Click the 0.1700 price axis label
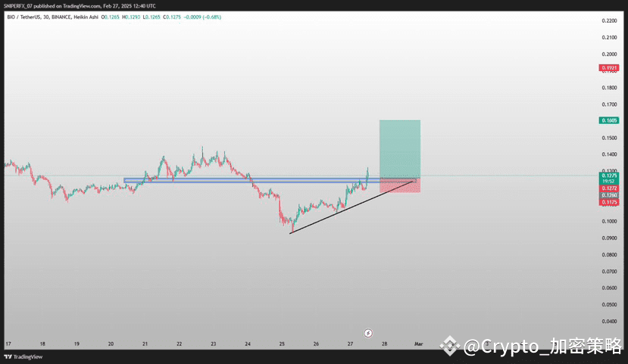The height and width of the screenshot is (364, 628). (x=609, y=104)
